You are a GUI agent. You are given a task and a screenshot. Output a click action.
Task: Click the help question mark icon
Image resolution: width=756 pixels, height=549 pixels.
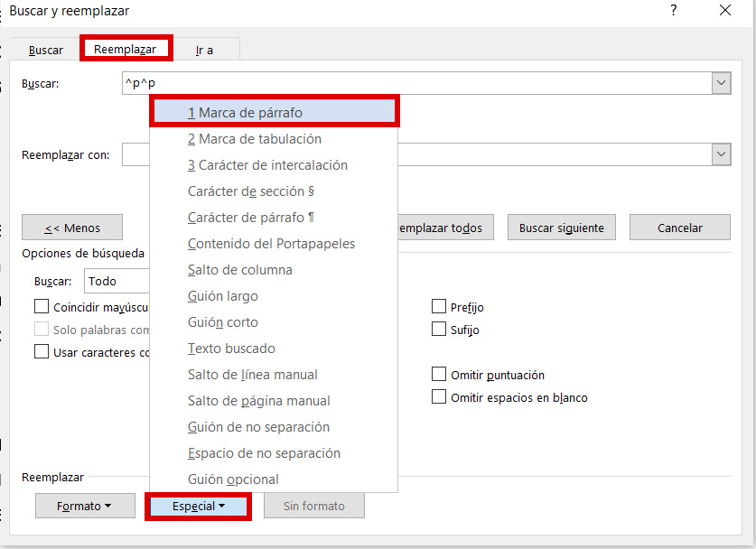673,11
